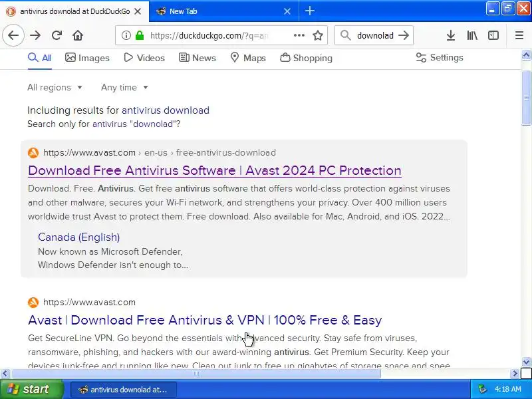Close the New Tab tab

(287, 11)
